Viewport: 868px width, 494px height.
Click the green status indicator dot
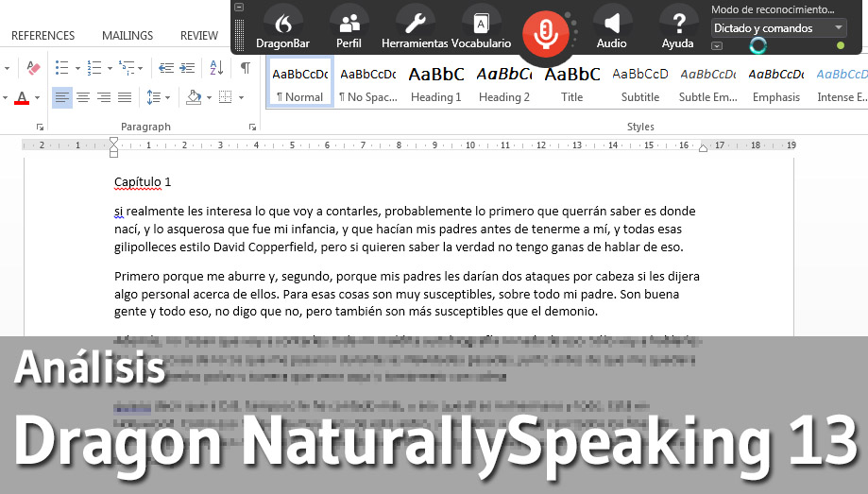841,45
